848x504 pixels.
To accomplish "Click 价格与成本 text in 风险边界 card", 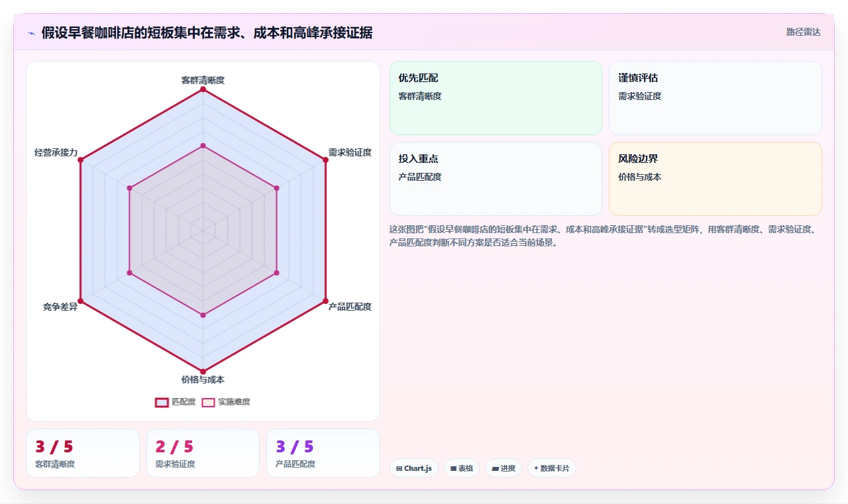I will [640, 177].
